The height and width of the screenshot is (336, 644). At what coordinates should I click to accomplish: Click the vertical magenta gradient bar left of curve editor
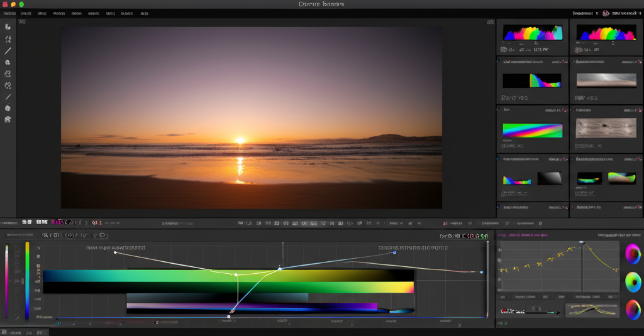tap(6, 281)
